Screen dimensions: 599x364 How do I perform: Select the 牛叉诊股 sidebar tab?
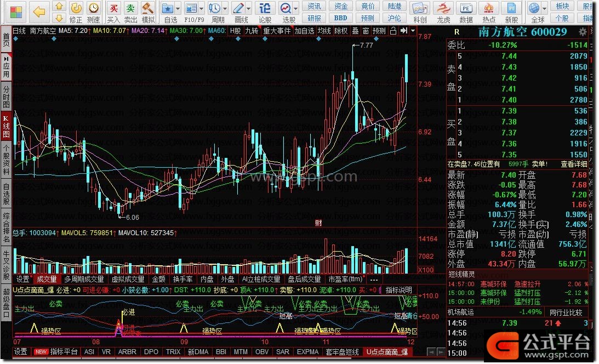pyautogui.click(x=6, y=264)
